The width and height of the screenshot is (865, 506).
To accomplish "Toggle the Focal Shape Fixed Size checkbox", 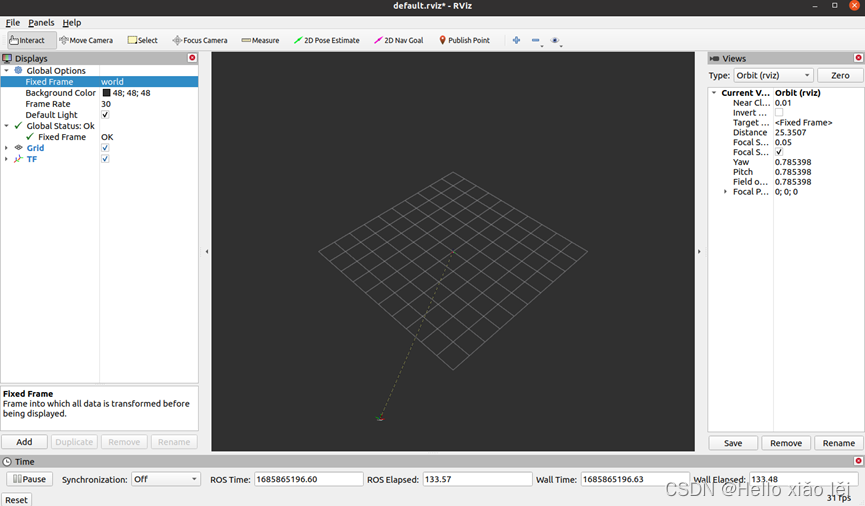I will (779, 152).
